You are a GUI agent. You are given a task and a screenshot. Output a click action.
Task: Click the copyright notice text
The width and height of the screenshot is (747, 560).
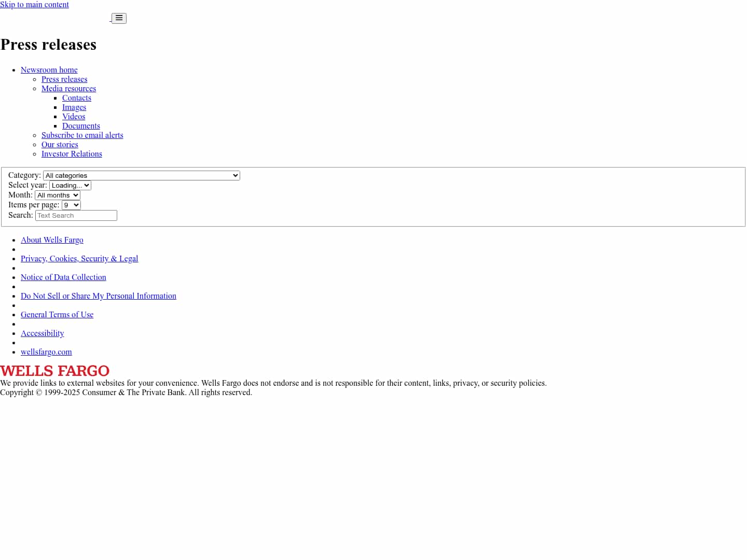click(x=126, y=393)
